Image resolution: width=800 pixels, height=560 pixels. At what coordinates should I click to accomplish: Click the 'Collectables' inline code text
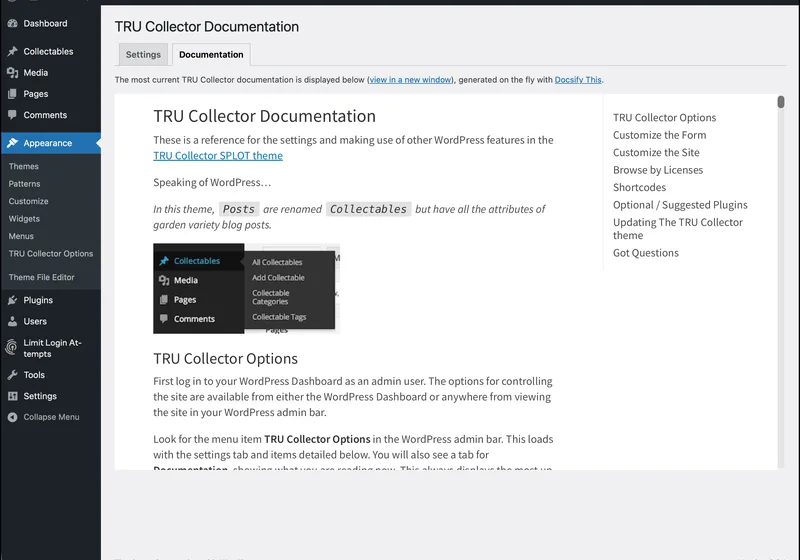368,209
